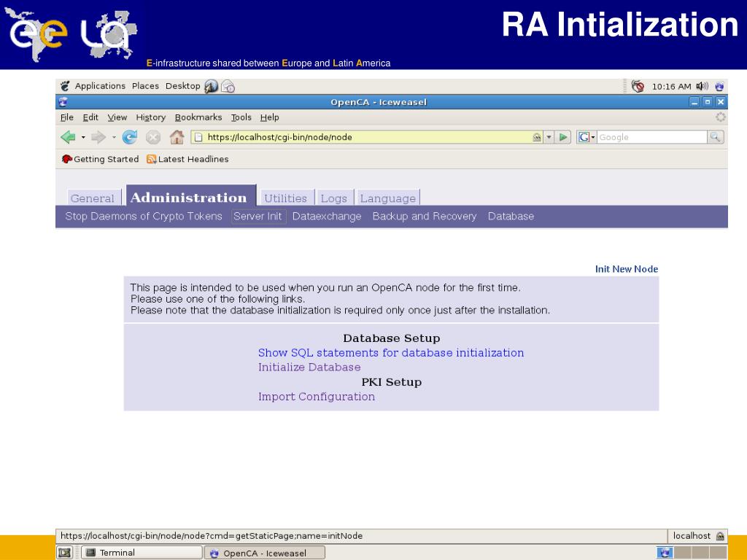Open the Help menu
This screenshot has height=560, width=747.
point(270,117)
